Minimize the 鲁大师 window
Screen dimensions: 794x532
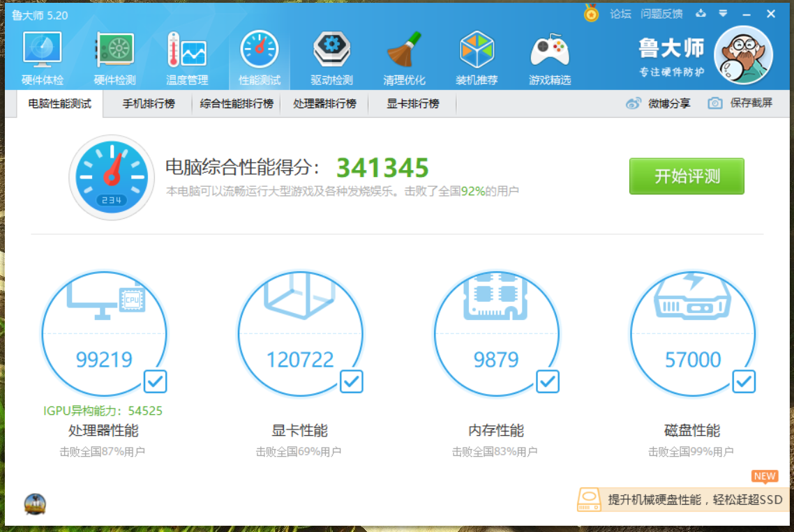747,14
